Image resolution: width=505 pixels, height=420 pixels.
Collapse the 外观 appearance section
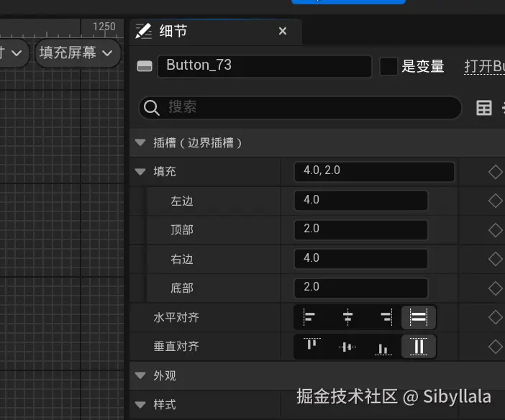[x=140, y=375]
